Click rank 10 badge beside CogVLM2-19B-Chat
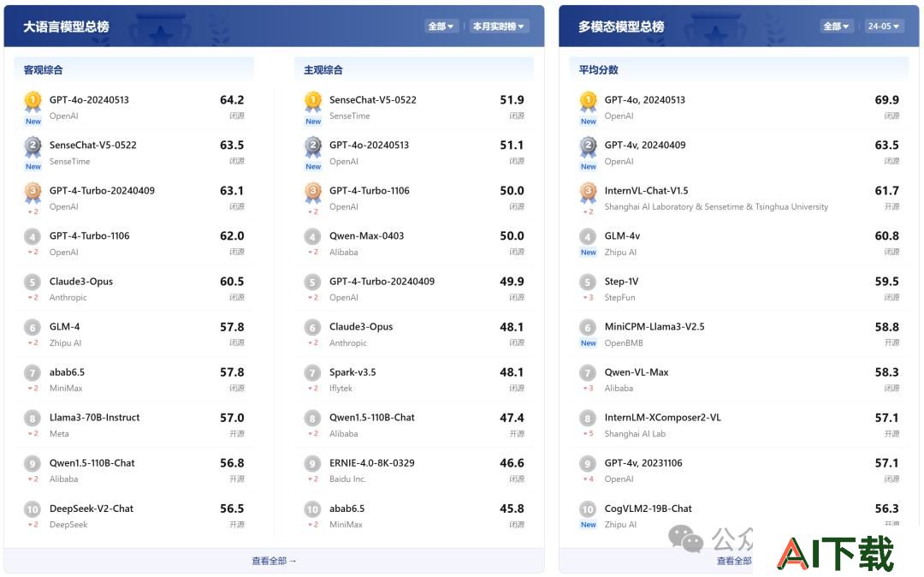This screenshot has height=577, width=924. coord(588,509)
